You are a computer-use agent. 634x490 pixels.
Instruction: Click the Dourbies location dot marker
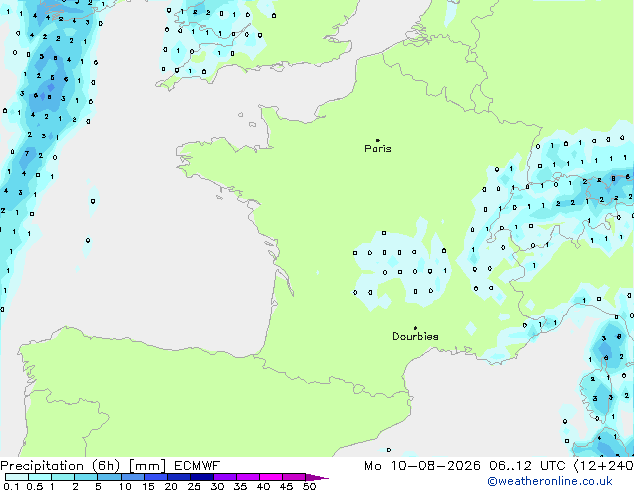click(x=415, y=328)
